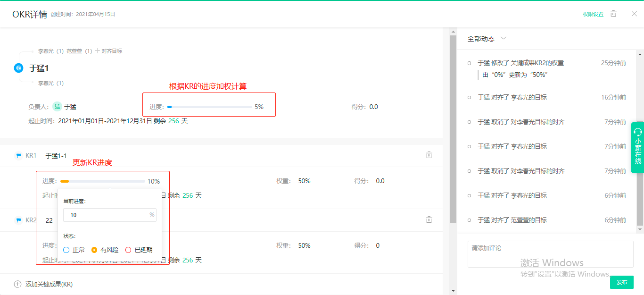Select the 已延期 status radio button
644x295 pixels.
[128, 250]
